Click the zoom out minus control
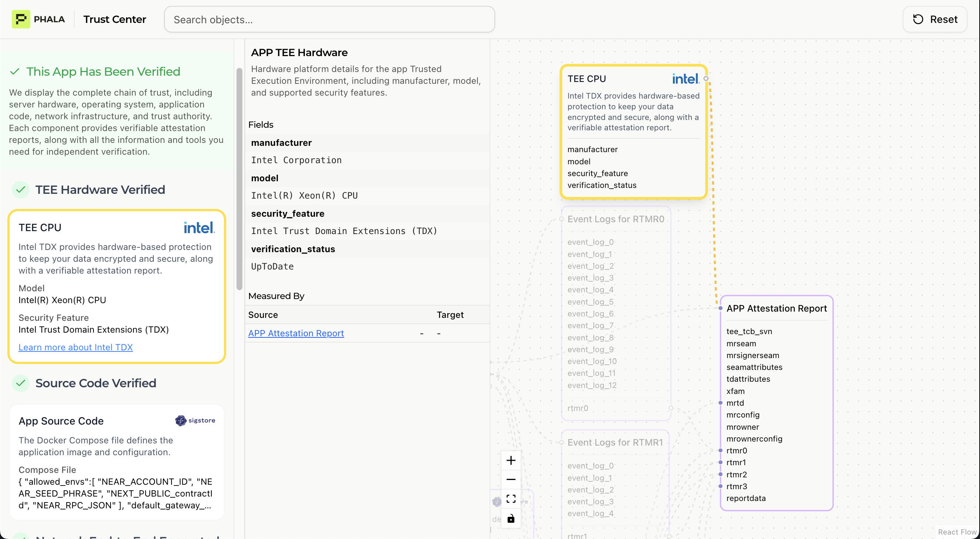This screenshot has width=980, height=539. point(511,479)
